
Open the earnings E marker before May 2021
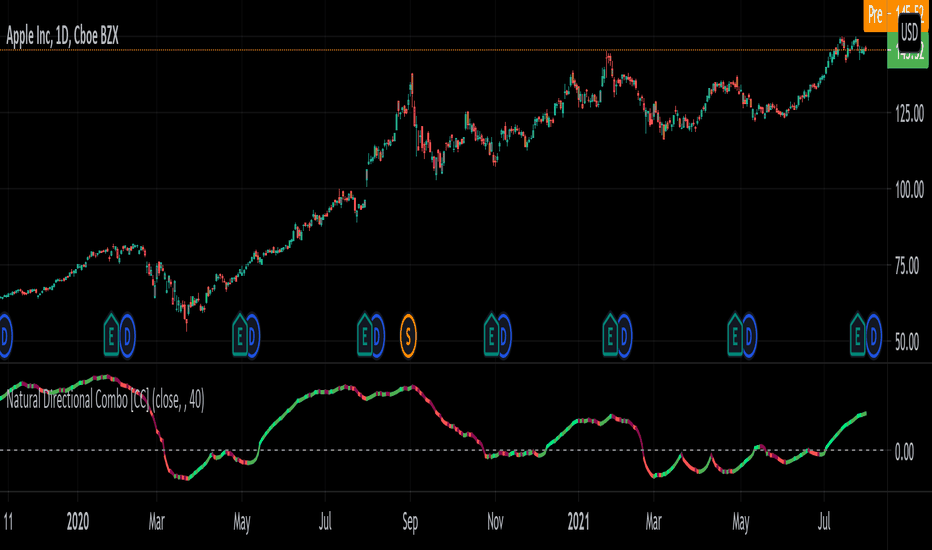[735, 335]
